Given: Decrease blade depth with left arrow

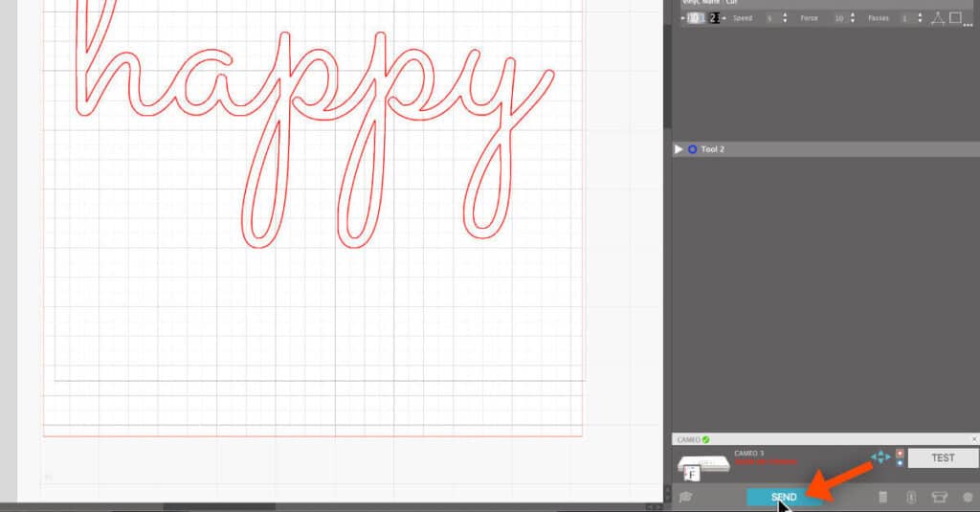Looking at the screenshot, I should (682, 18).
